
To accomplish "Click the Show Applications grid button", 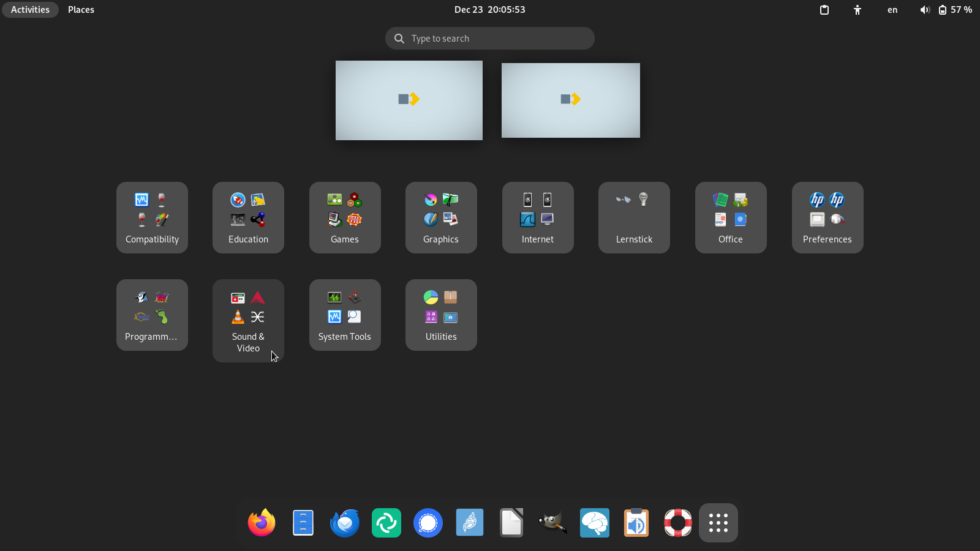I will tap(718, 523).
